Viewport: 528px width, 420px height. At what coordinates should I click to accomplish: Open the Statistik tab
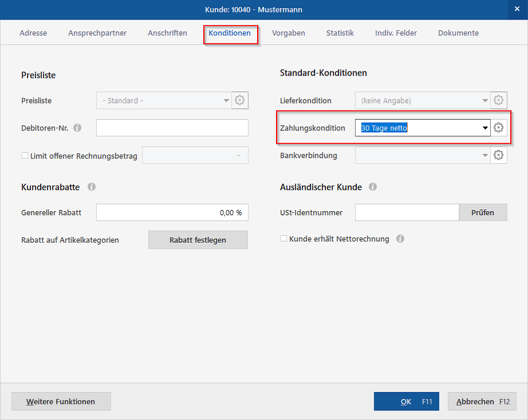coord(340,33)
